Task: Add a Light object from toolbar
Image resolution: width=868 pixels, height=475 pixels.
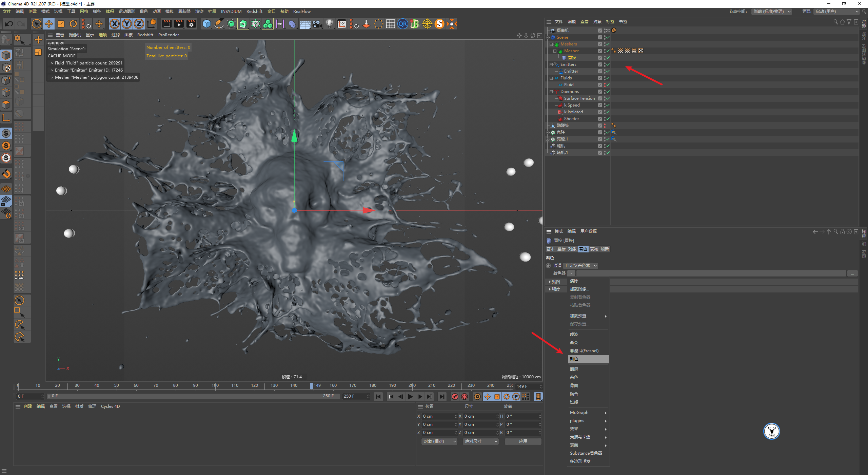Action: point(329,24)
